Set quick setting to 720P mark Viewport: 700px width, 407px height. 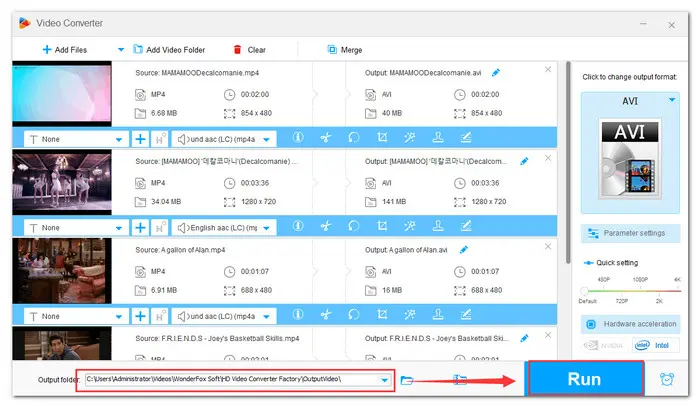tap(622, 301)
